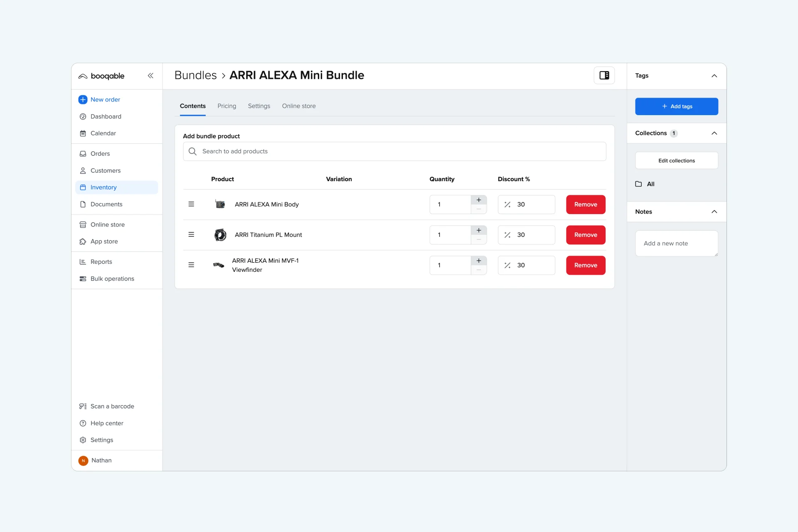Open Customers section

(106, 171)
